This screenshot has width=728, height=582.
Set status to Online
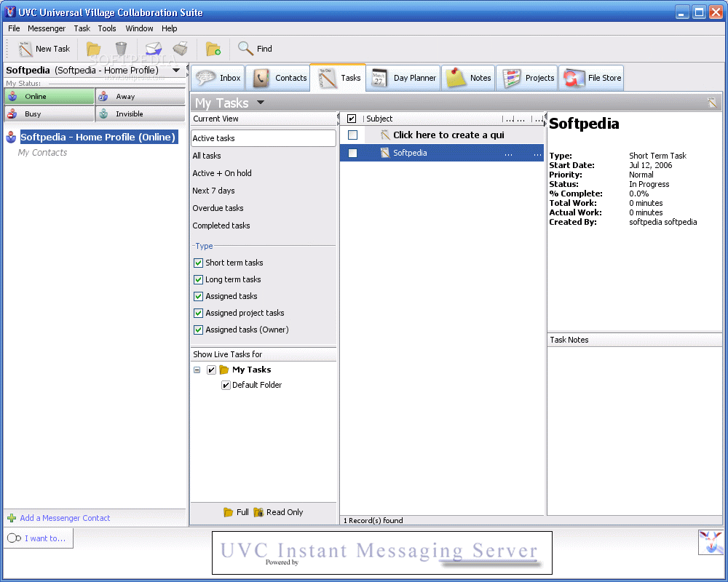pyautogui.click(x=49, y=97)
